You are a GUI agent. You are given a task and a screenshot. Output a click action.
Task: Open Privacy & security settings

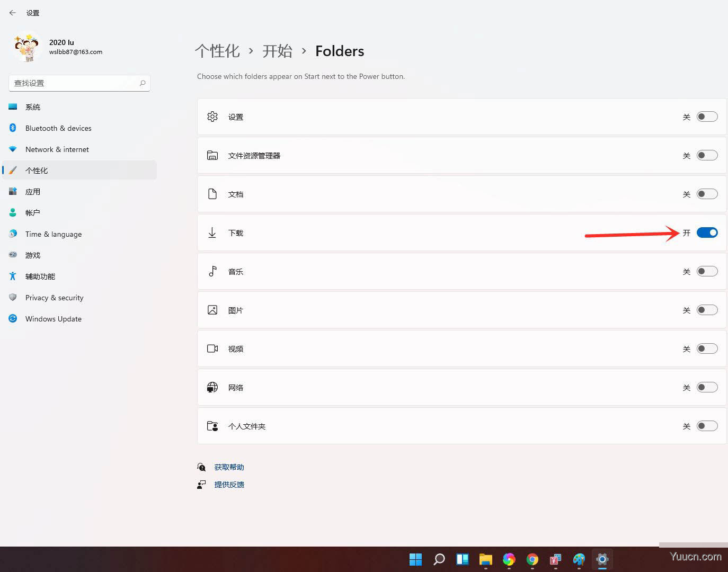tap(79, 298)
